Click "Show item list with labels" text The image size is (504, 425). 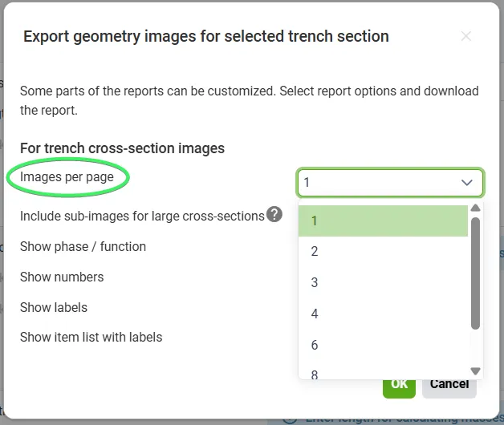tap(91, 337)
